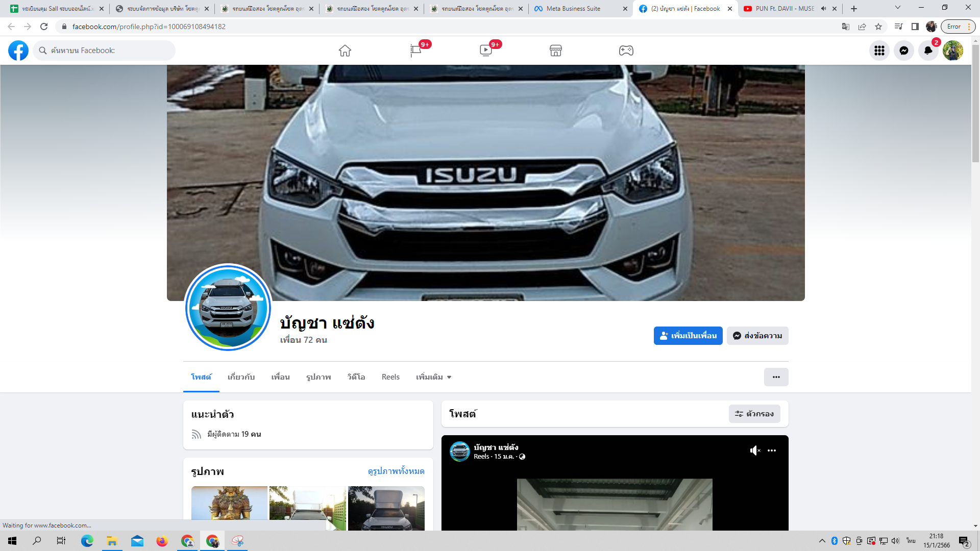Open notifications bell icon

928,51
